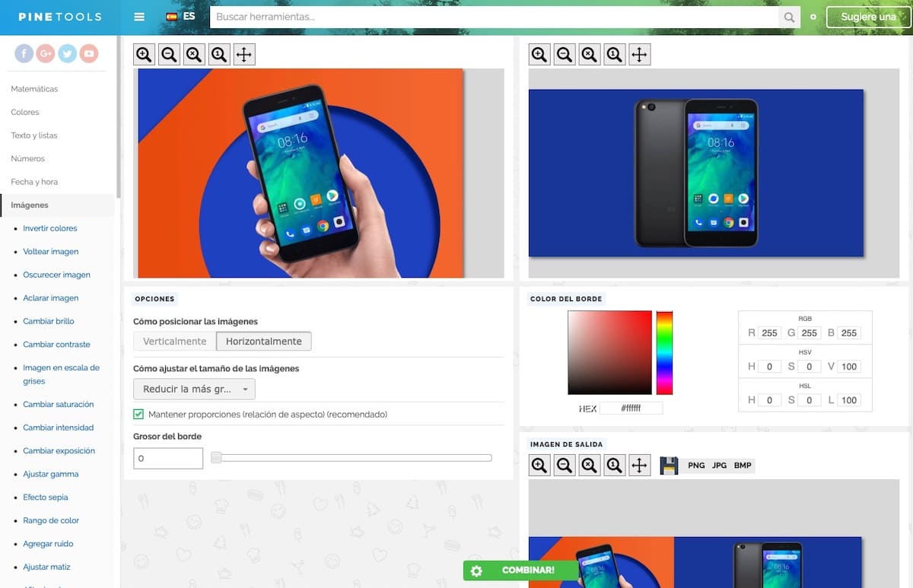This screenshot has height=588, width=913.
Task: Click the rainbow hue slider strip
Action: tap(664, 352)
